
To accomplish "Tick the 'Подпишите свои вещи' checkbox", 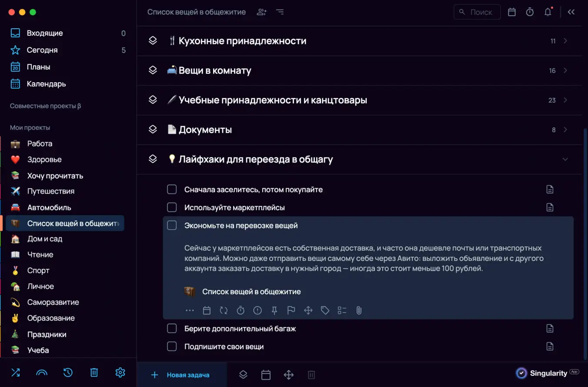I will point(172,347).
